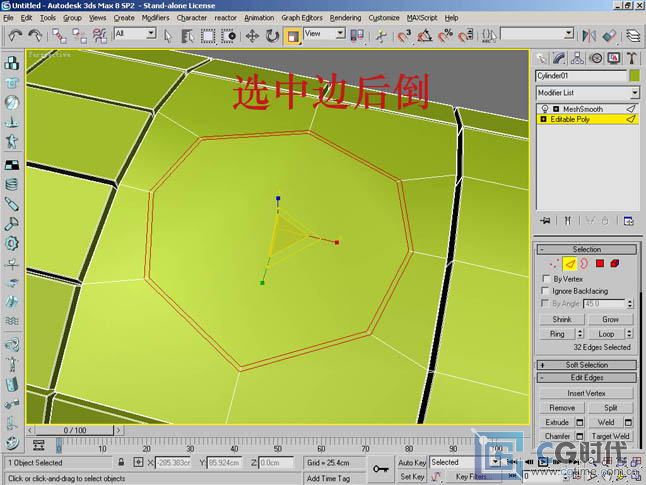Collapse the Edit Edges rollout

[587, 377]
